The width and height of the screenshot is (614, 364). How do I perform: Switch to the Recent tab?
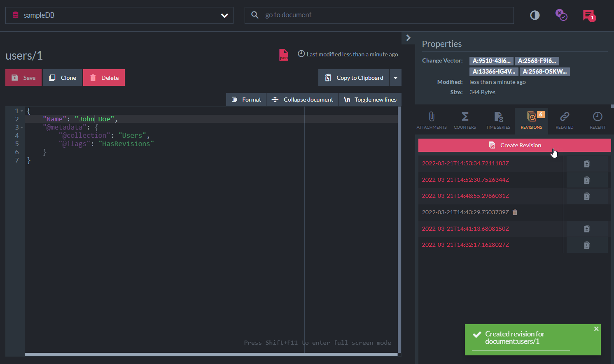pos(598,121)
